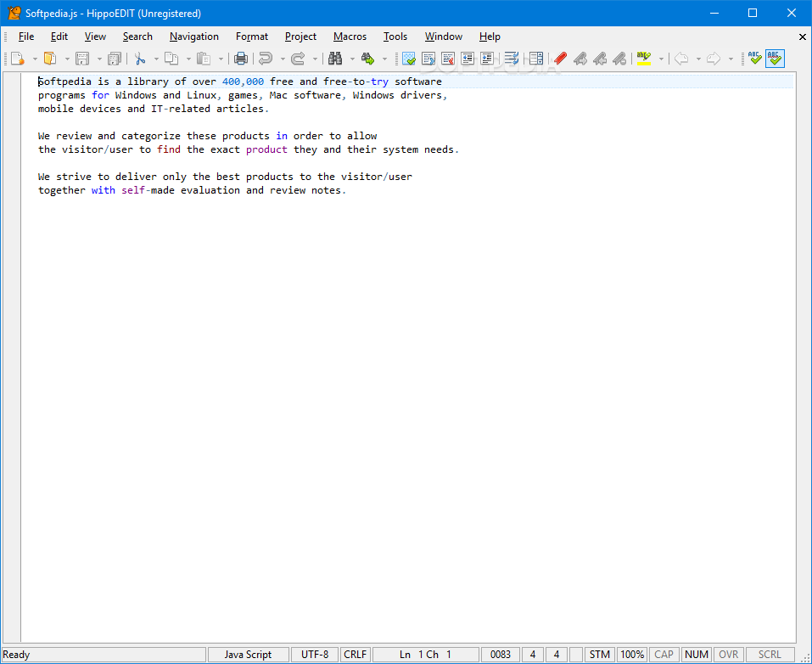Expand the Undo history dropdown

pos(283,59)
